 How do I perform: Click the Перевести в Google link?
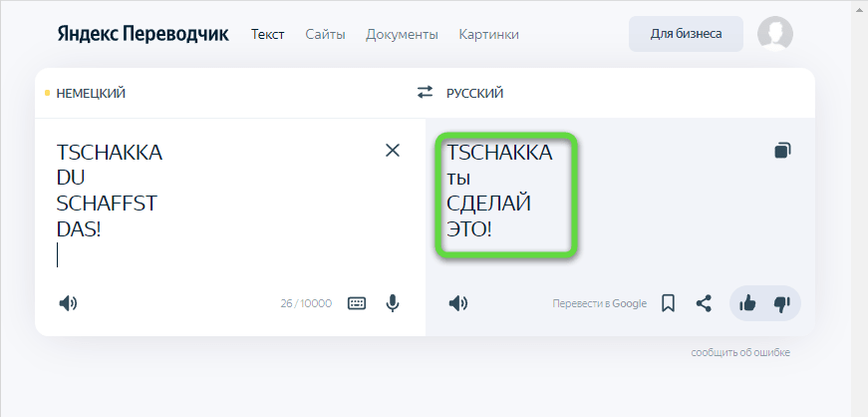click(600, 303)
